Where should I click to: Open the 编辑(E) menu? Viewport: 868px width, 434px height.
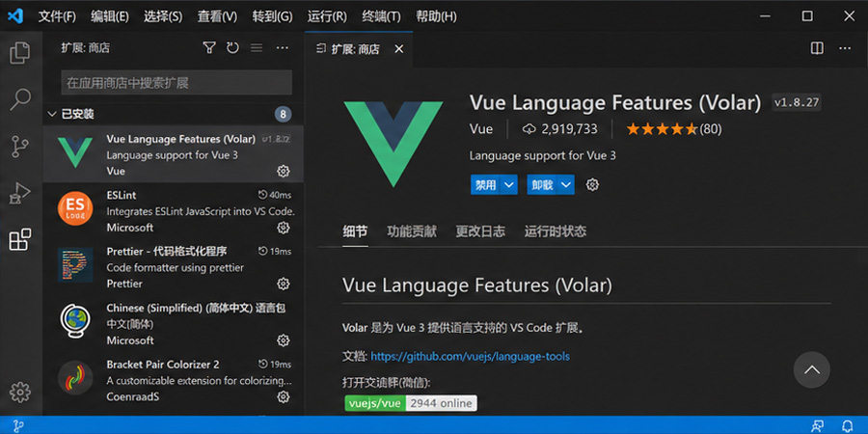110,16
